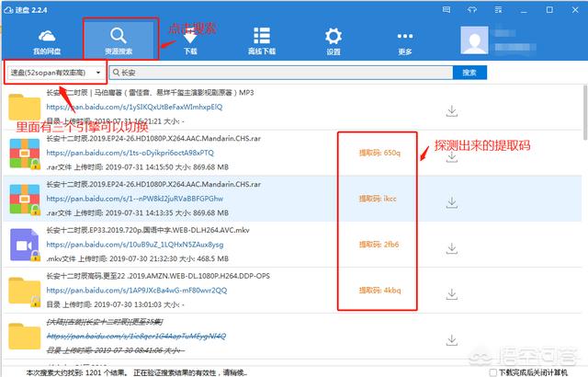Open link ending 1ts-oDyikpri6octA98xPTQ

point(130,153)
